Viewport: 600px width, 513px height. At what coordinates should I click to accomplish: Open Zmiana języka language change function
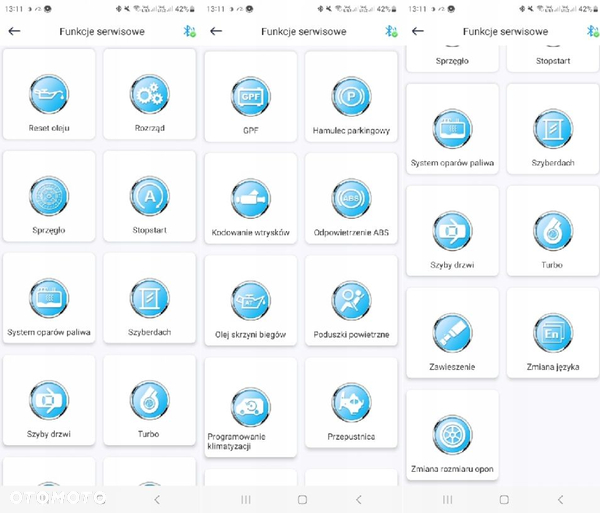[x=553, y=333]
